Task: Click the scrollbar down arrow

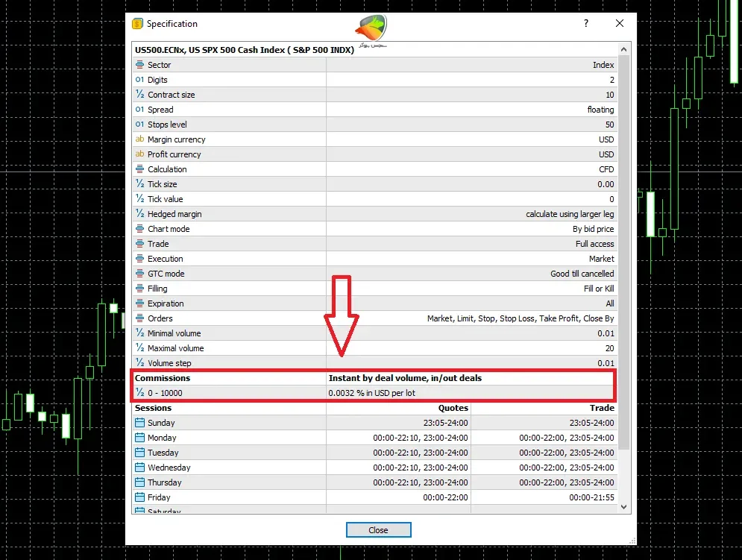Action: tap(623, 507)
